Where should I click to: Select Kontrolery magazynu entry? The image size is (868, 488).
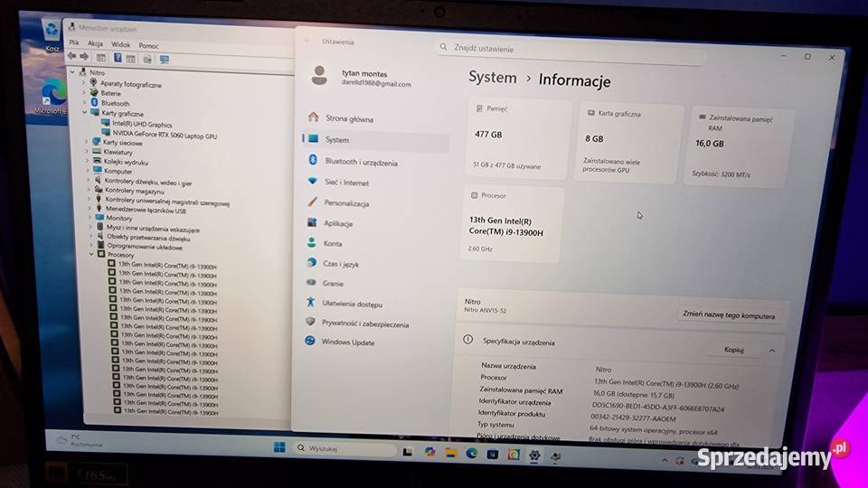point(134,191)
